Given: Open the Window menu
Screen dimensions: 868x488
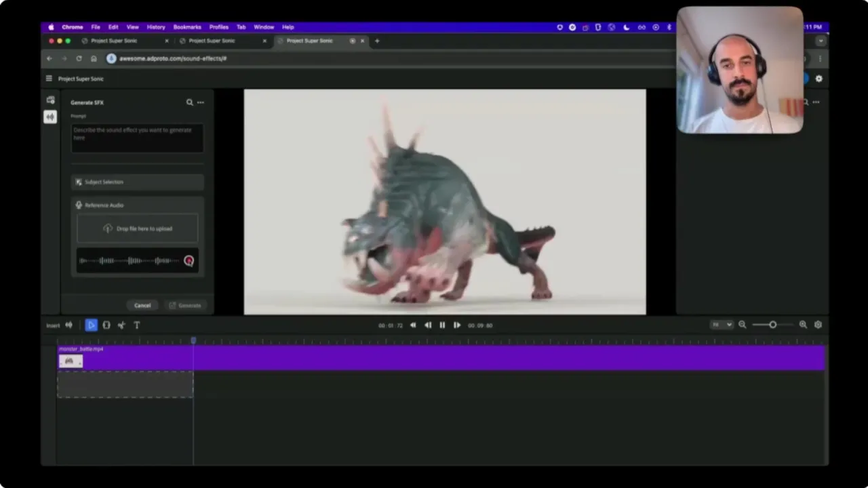Looking at the screenshot, I should pos(264,27).
